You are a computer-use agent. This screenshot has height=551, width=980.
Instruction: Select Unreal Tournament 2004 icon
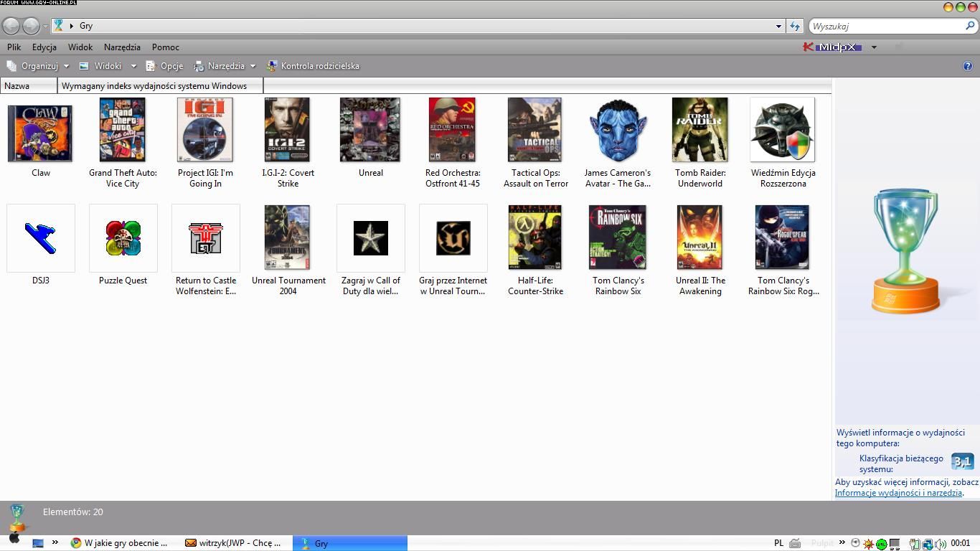pyautogui.click(x=287, y=237)
